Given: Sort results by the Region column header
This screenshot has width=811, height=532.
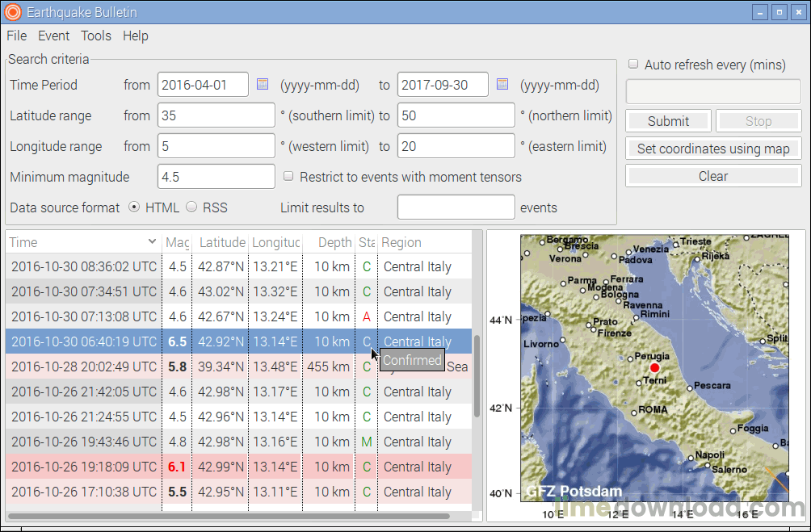Looking at the screenshot, I should point(401,242).
